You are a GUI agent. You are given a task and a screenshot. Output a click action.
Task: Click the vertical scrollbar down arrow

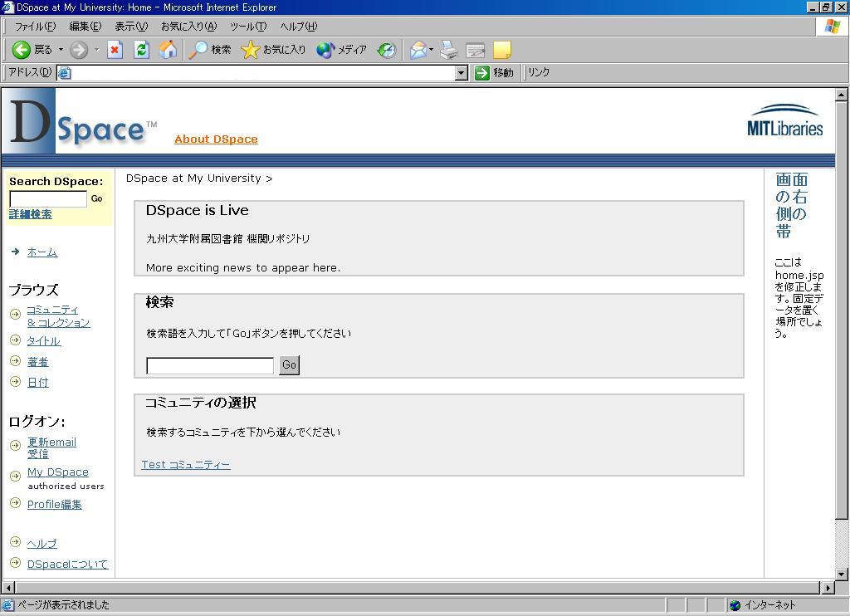click(x=842, y=573)
